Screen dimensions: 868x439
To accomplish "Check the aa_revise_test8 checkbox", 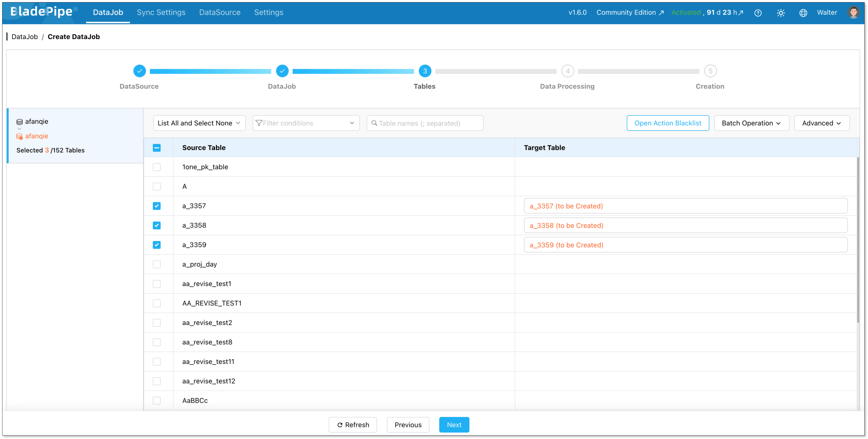I will pos(157,342).
